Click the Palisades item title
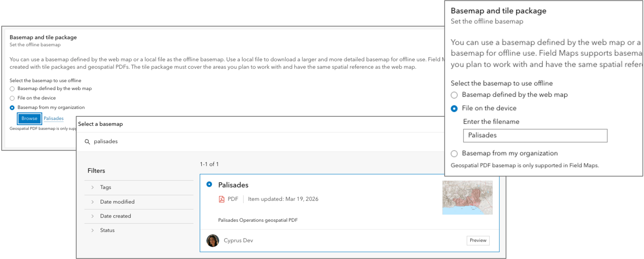644x259 pixels. (233, 185)
